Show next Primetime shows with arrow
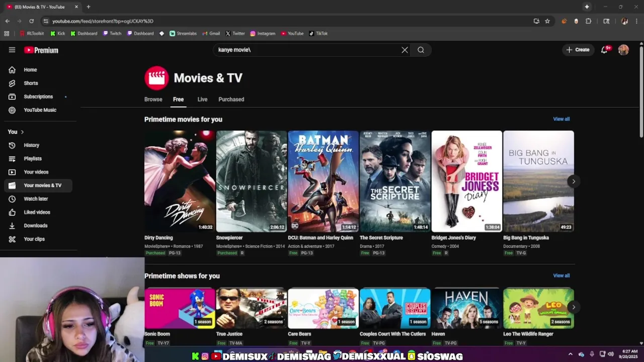 coord(573,307)
